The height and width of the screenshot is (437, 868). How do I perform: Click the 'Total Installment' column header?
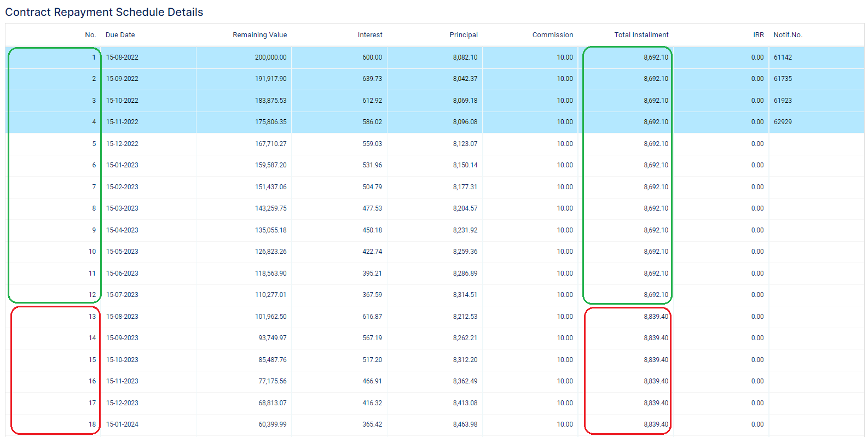coord(641,35)
